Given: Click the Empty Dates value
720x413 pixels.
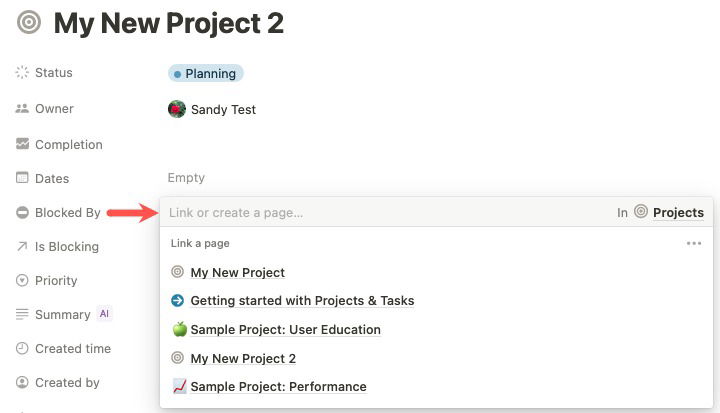Looking at the screenshot, I should coord(186,178).
